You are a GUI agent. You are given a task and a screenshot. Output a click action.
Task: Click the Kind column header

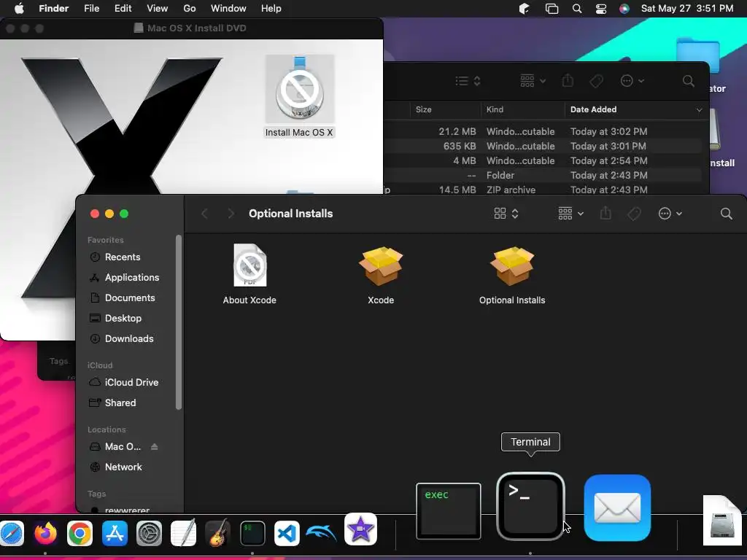[522, 109]
